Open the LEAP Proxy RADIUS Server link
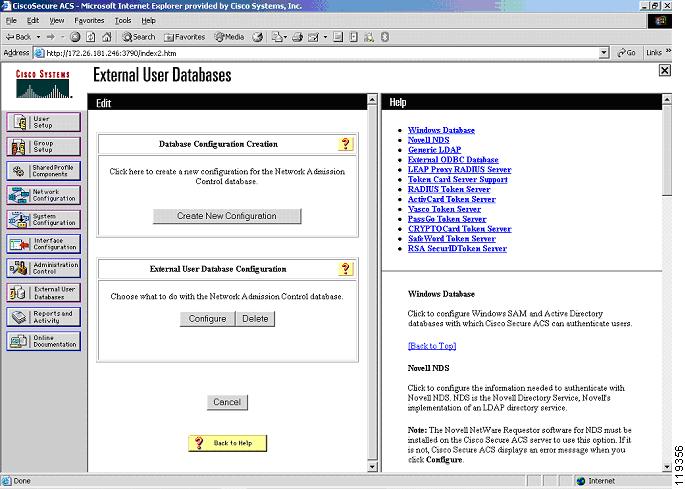The width and height of the screenshot is (685, 489). (459, 170)
